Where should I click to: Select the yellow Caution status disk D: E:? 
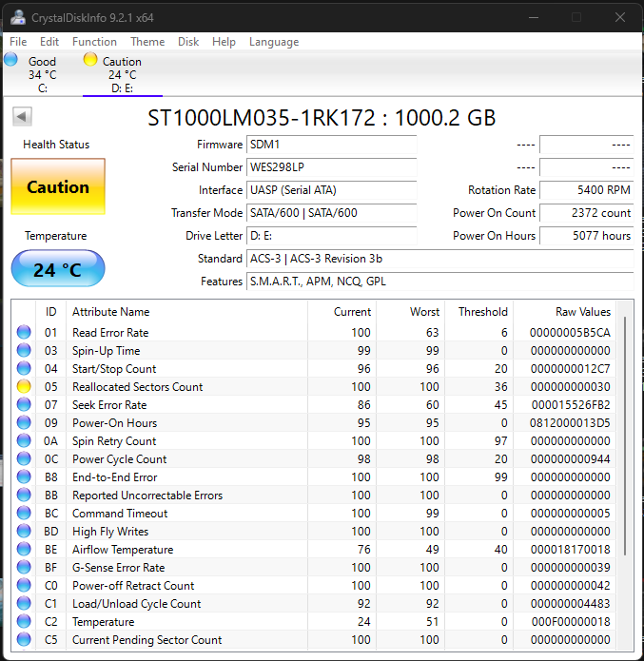[x=123, y=74]
